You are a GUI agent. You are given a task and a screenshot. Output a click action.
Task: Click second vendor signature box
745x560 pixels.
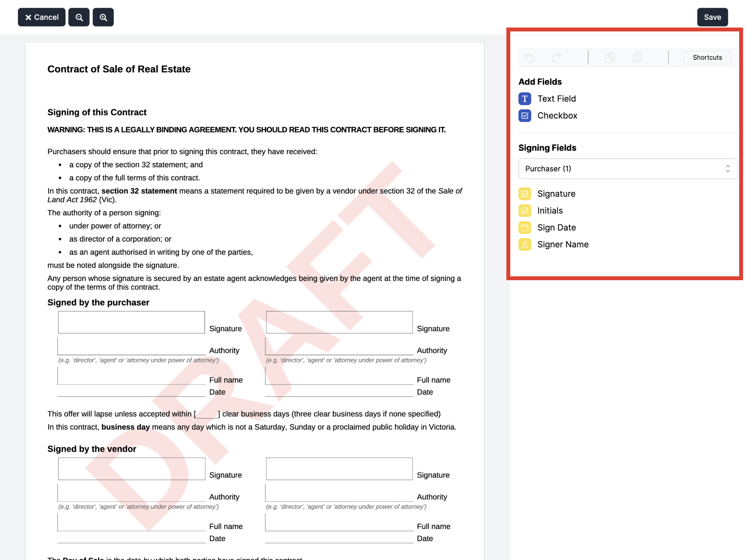[x=339, y=469]
